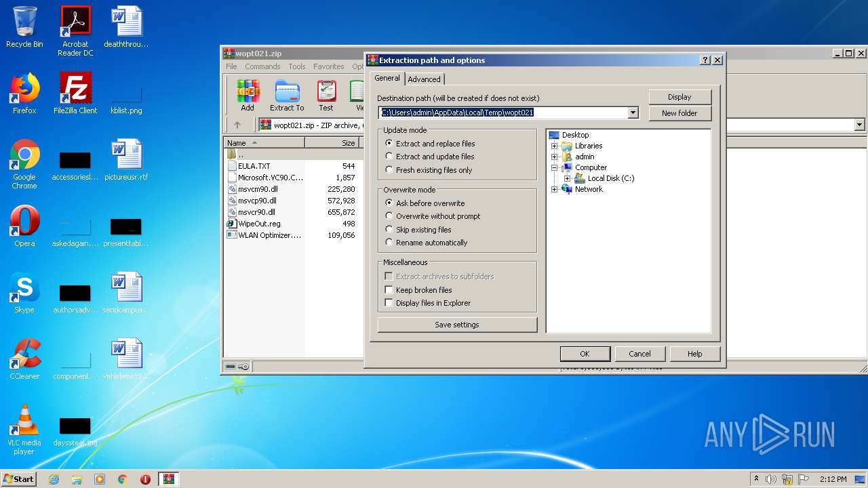The image size is (868, 488).
Task: Expand Libraries node in folder tree
Action: [554, 146]
